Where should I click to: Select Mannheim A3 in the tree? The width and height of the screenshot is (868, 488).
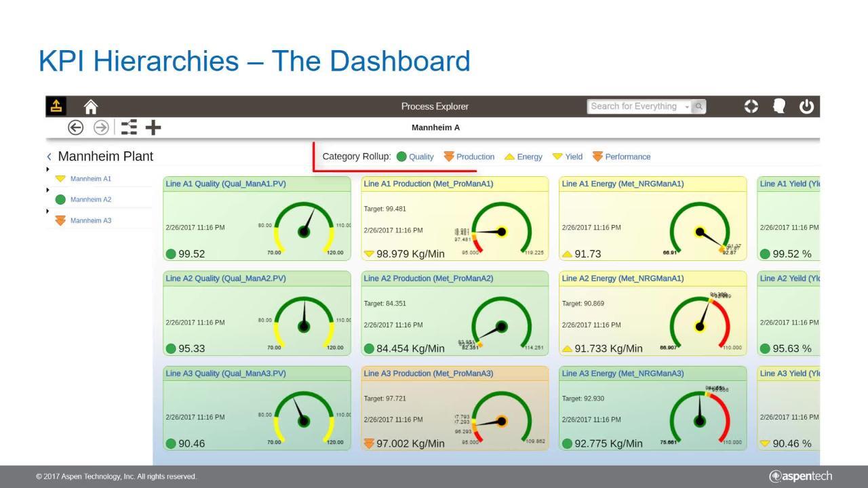point(90,220)
